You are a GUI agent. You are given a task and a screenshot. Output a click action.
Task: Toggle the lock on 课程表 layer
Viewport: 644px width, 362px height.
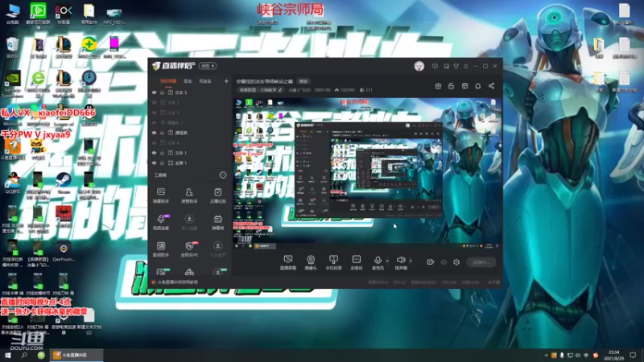click(163, 133)
